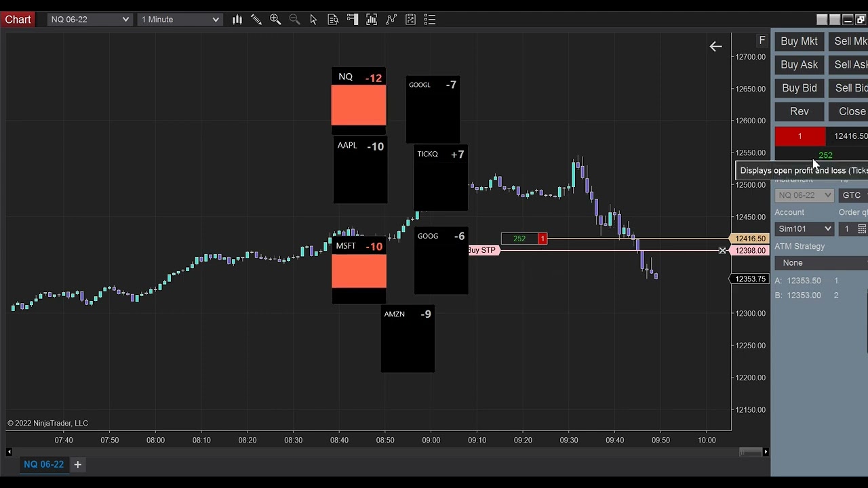
Task: Click the red position quantity box
Action: coord(800,137)
